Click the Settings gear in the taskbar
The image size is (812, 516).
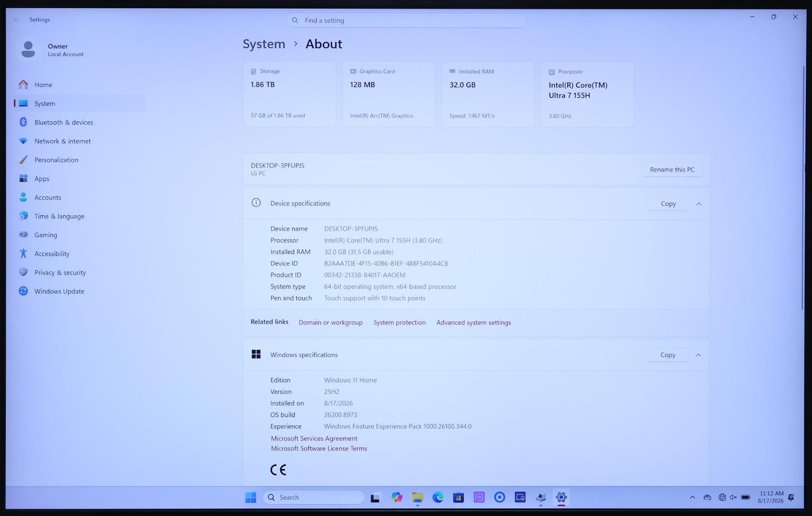(561, 498)
